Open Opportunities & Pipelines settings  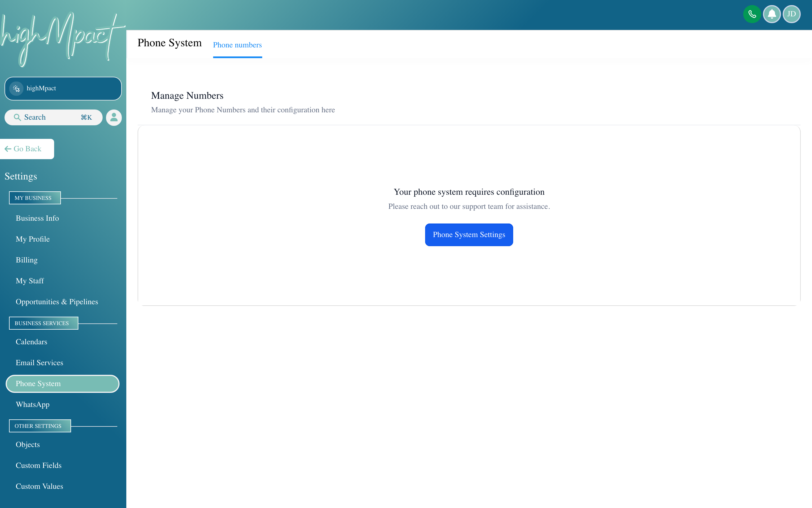pos(57,302)
